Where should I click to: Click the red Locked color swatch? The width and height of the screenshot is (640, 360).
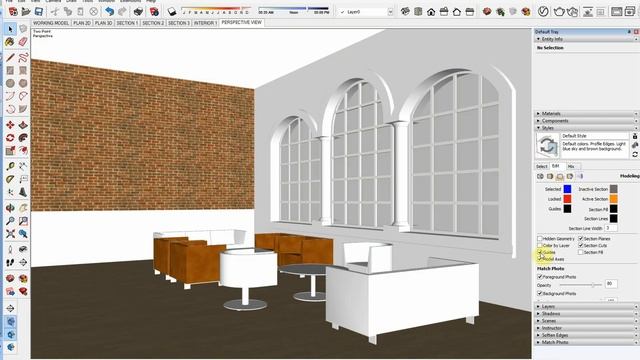[x=567, y=199]
